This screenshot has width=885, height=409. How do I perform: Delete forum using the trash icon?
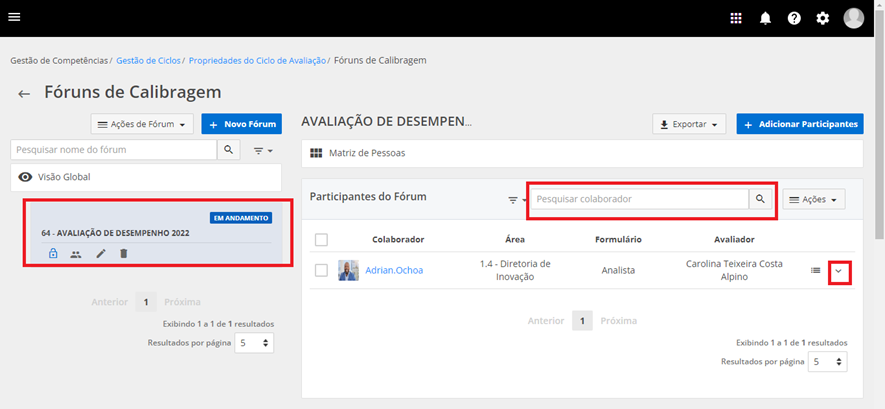pyautogui.click(x=123, y=254)
